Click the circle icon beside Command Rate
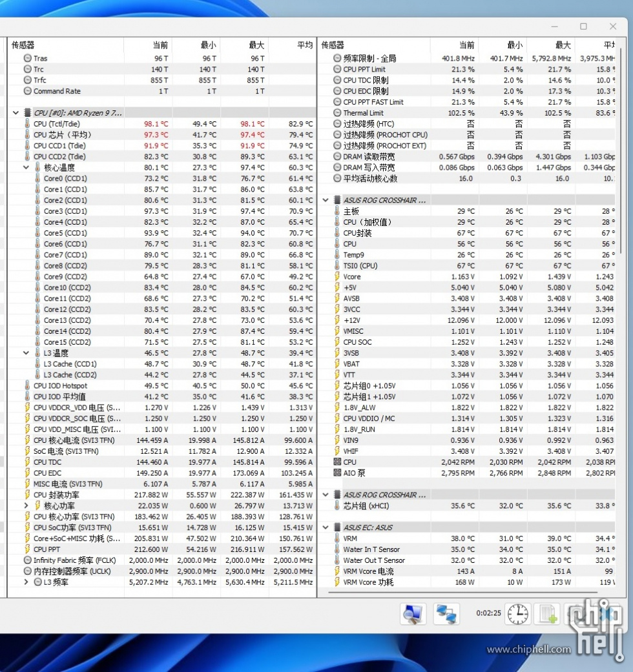633x672 pixels. (x=27, y=91)
